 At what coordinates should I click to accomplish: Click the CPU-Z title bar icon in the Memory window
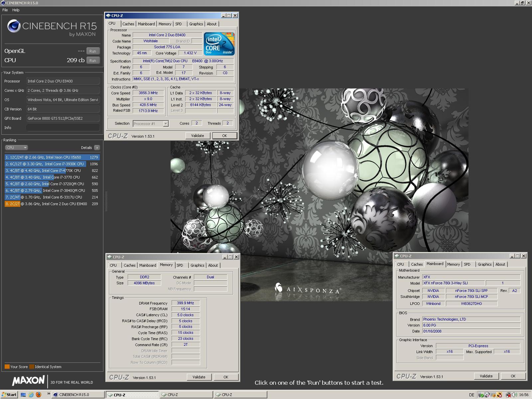click(x=109, y=257)
